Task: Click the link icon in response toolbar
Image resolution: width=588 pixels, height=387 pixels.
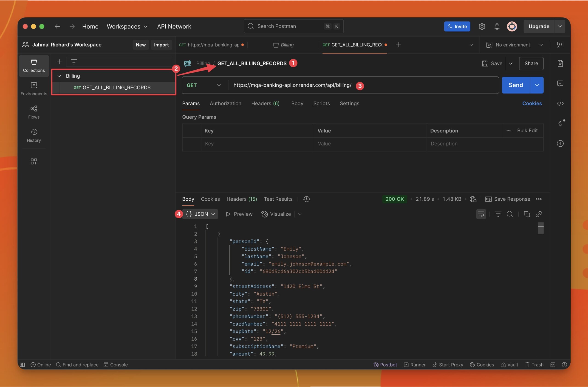Action: click(x=538, y=214)
